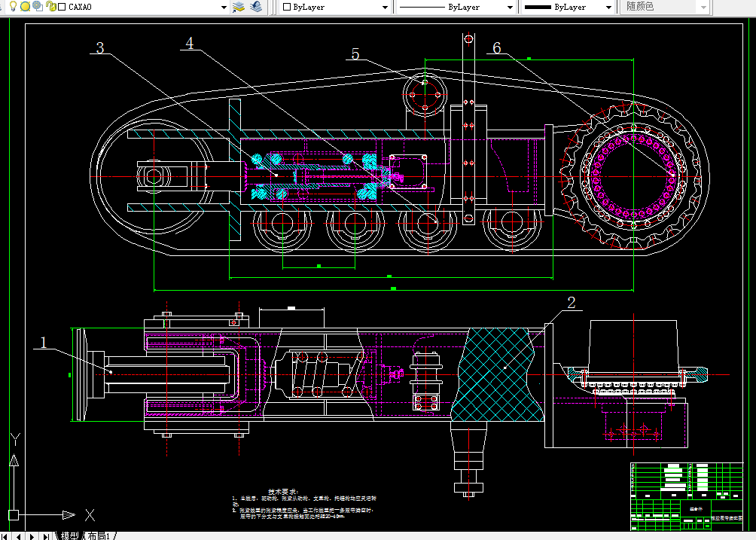This screenshot has height=540, width=756.
Task: Open the CAXA0 layer list dropdown arrow
Action: click(x=224, y=8)
